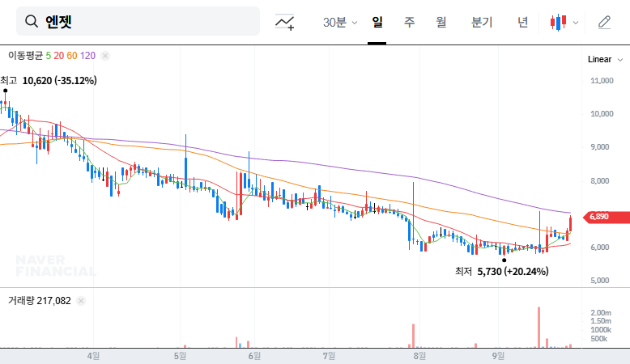Click the 7월 date axis label

tap(329, 356)
